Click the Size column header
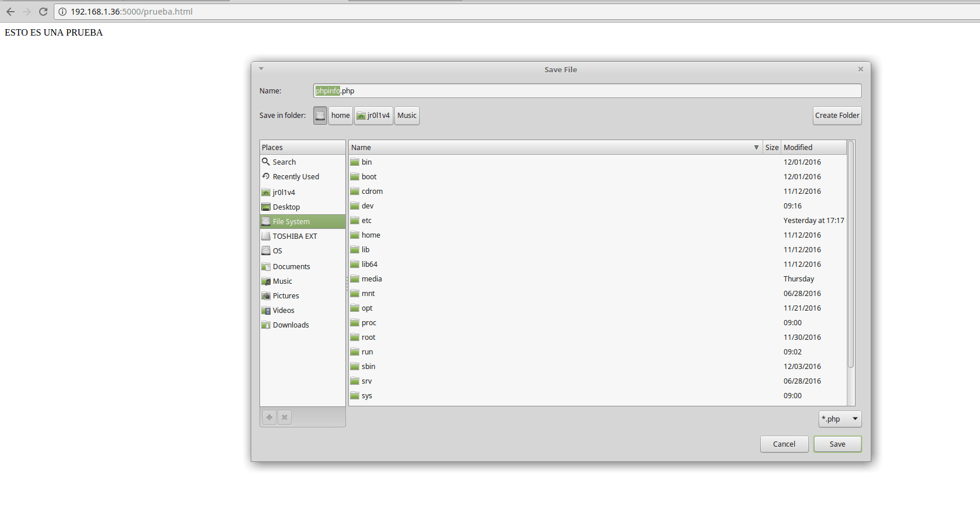This screenshot has width=980, height=529. [x=771, y=148]
